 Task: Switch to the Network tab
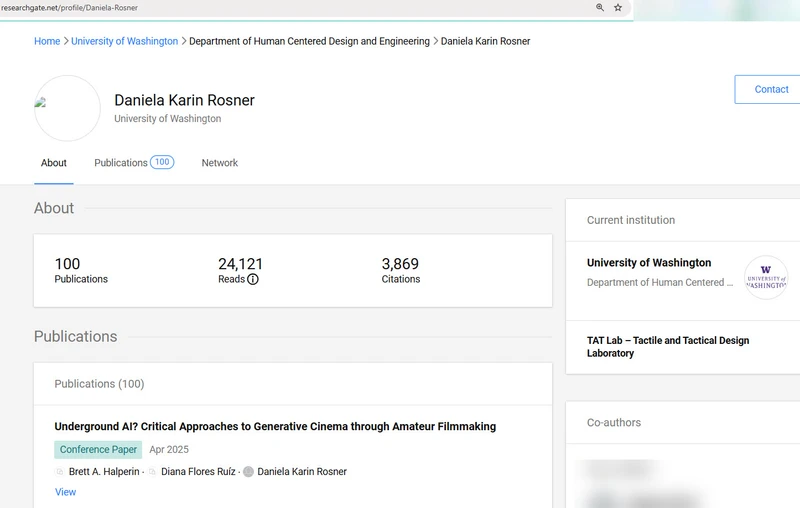219,163
